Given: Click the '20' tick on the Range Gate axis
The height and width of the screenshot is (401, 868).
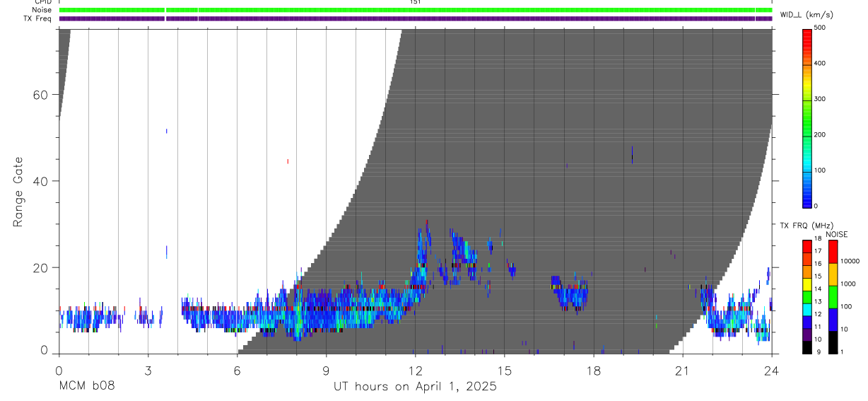Looking at the screenshot, I should (x=42, y=267).
